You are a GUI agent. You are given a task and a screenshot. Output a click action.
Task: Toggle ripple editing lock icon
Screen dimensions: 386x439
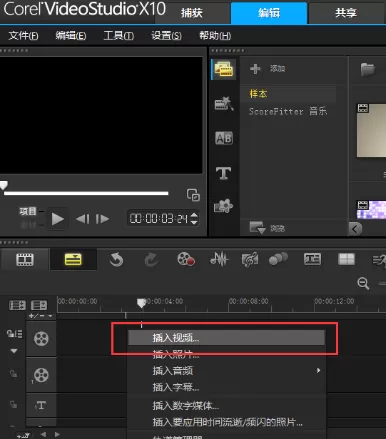click(14, 333)
